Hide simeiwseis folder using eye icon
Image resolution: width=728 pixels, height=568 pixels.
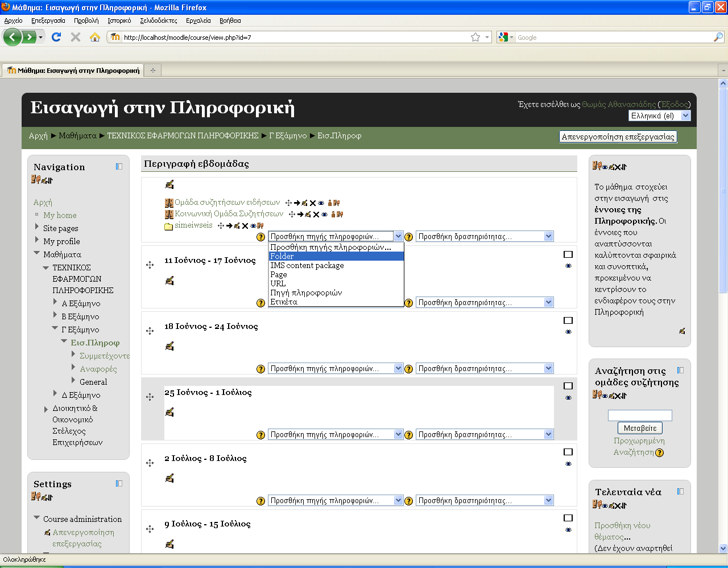(253, 226)
